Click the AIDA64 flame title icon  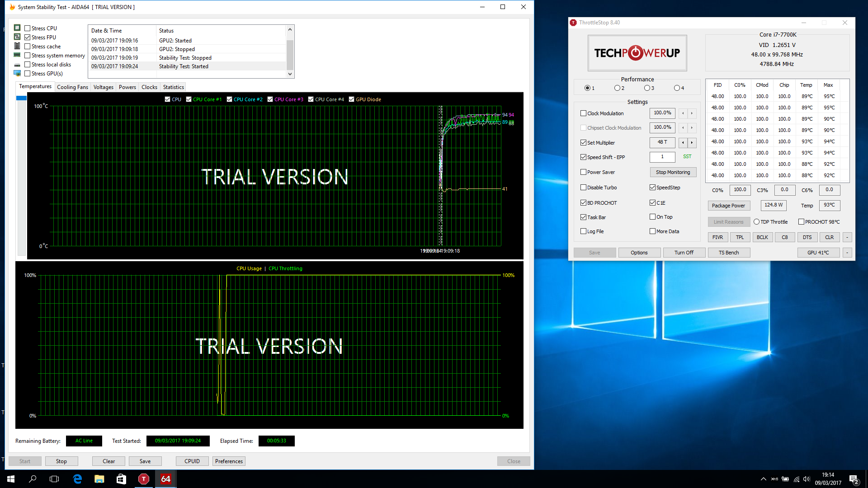click(12, 7)
